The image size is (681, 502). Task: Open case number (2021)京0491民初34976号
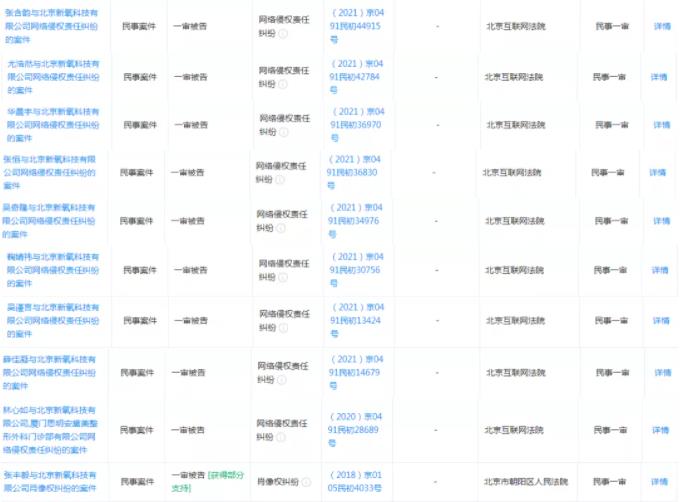(355, 221)
